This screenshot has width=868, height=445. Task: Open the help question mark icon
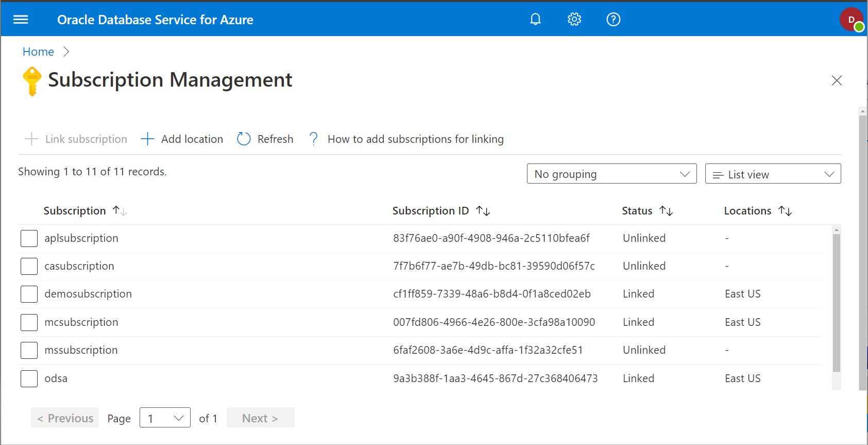(614, 20)
